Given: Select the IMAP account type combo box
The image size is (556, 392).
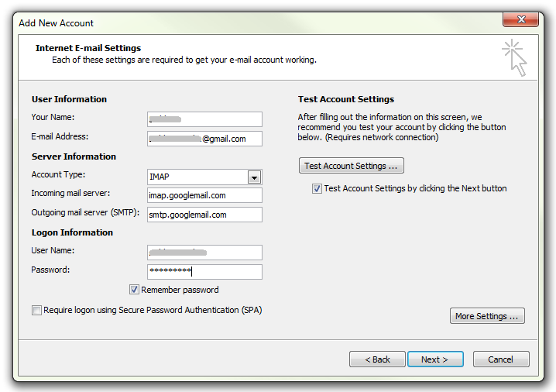Looking at the screenshot, I should 197,177.
